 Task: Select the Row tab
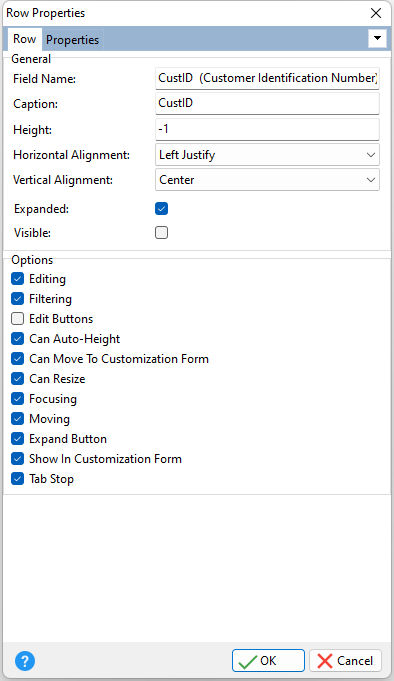coord(24,39)
